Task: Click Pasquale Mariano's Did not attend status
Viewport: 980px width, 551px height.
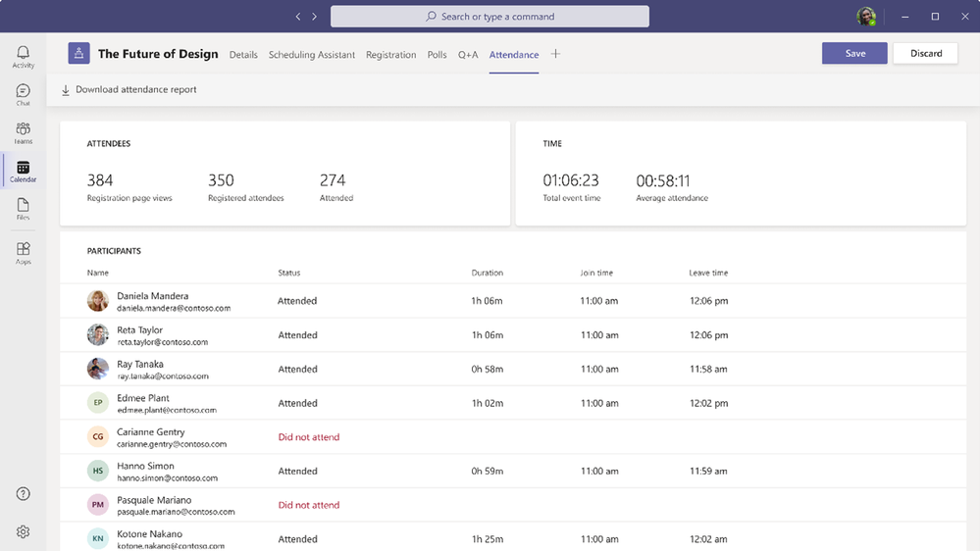Action: (309, 505)
